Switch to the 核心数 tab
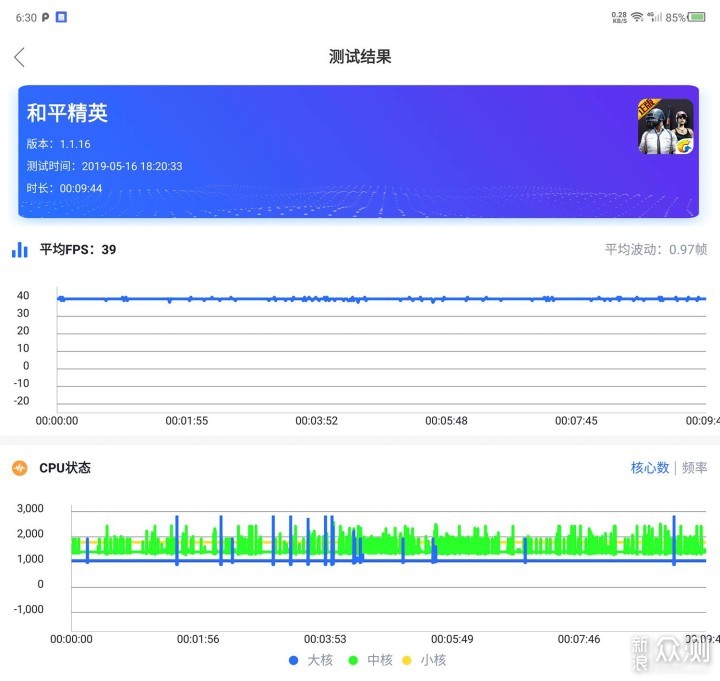 click(650, 467)
